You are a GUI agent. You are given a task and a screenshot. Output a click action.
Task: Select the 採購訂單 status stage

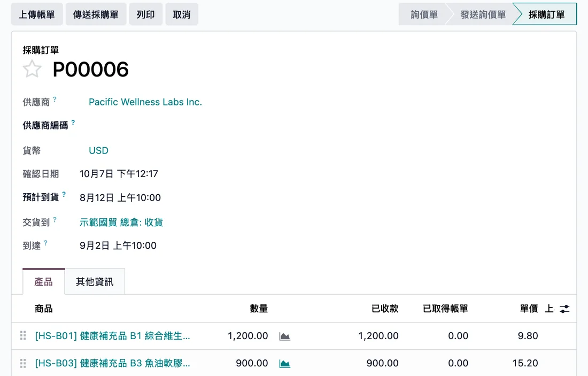pos(546,14)
